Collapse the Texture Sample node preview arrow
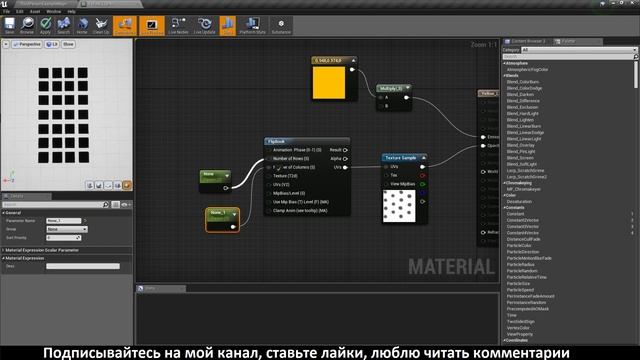The width and height of the screenshot is (640, 360). click(x=423, y=158)
